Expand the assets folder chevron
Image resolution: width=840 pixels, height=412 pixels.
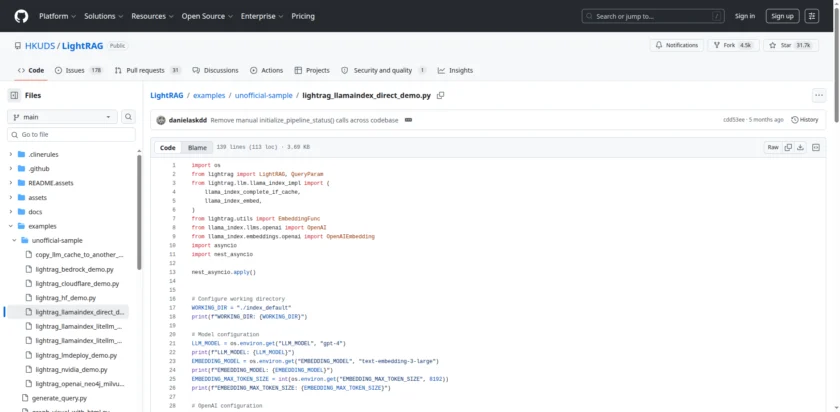point(11,198)
